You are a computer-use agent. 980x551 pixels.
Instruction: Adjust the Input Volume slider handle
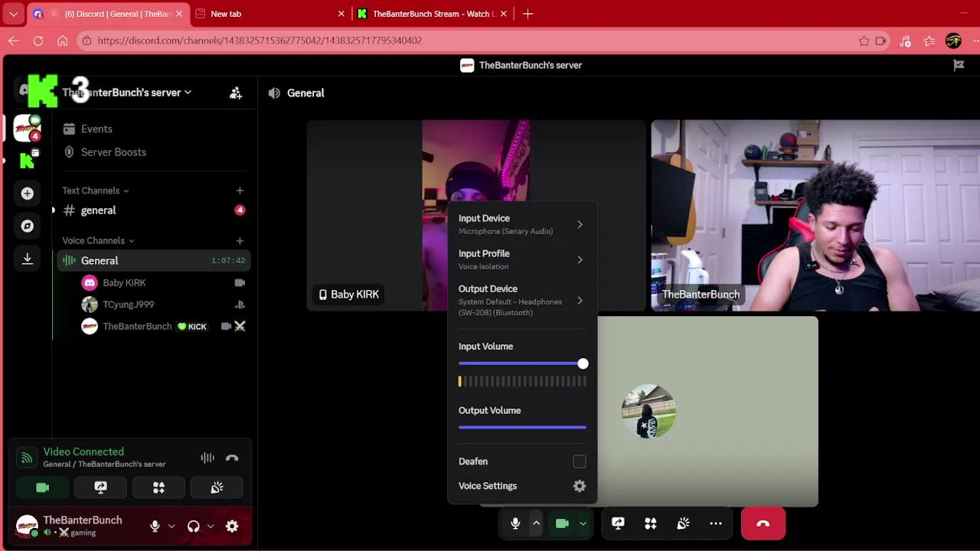pyautogui.click(x=583, y=364)
